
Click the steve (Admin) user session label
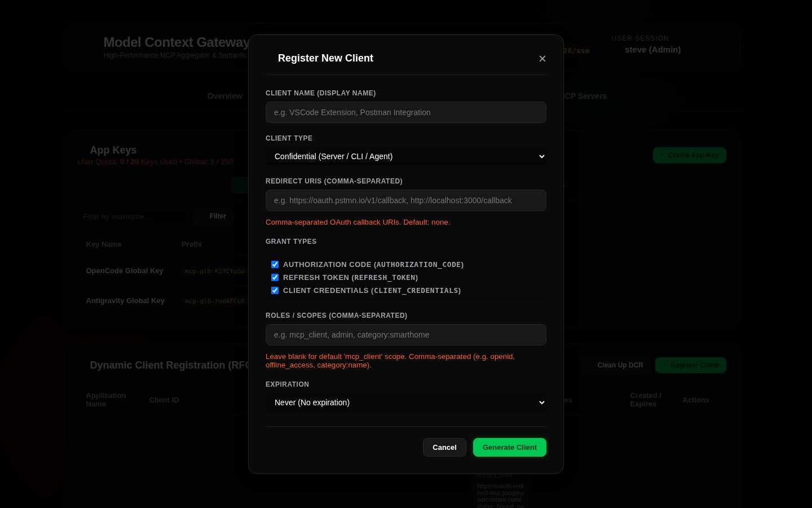point(653,50)
